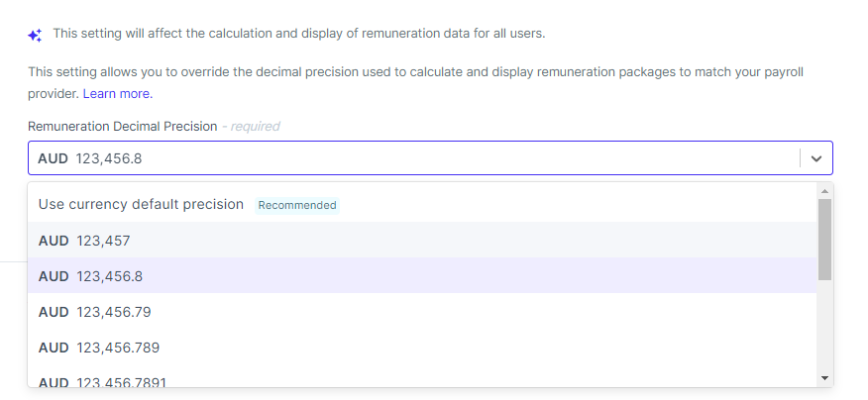Click the scrollbar track below the thumb
The image size is (868, 400).
pos(824,326)
